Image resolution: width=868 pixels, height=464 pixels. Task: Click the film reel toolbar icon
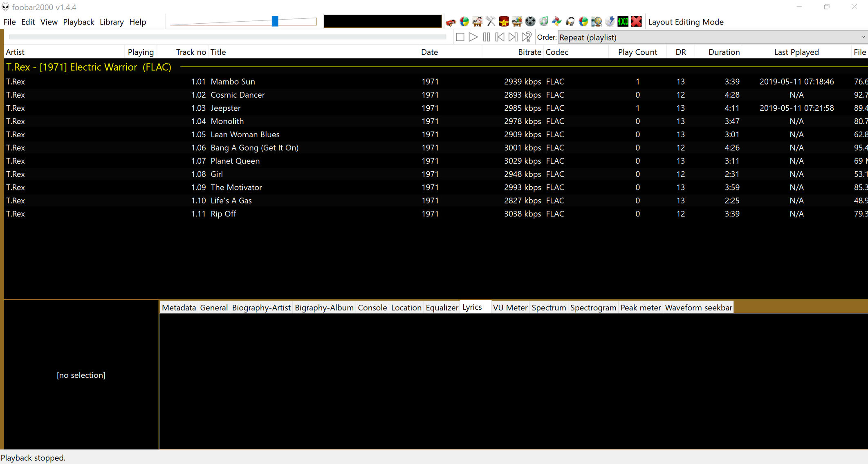(x=530, y=22)
